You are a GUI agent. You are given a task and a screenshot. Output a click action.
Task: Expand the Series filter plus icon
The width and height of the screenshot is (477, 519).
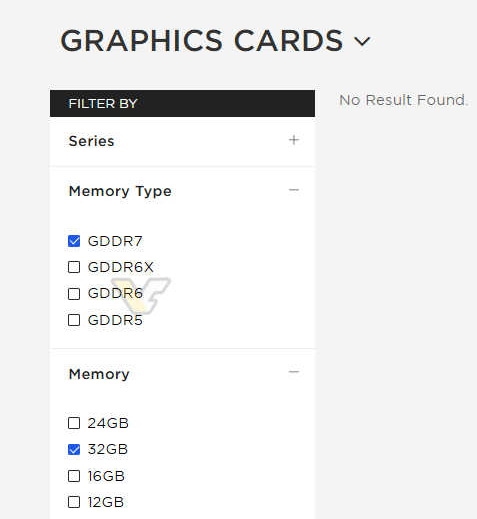[x=294, y=140]
